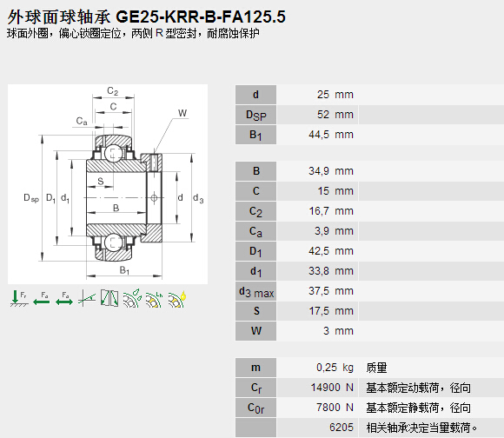The width and height of the screenshot is (504, 438).
Task: Click the '42,5 mm' value
Action: tap(331, 251)
